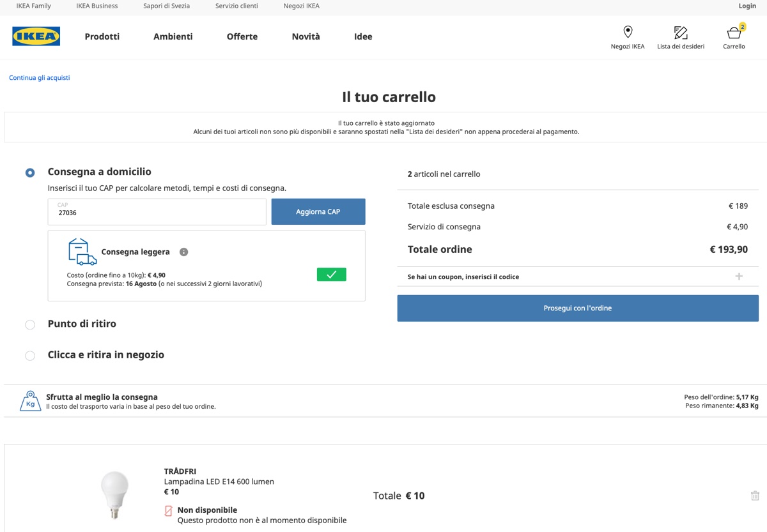Open the Novità menu
Screen dimensions: 767x532
[x=306, y=36]
